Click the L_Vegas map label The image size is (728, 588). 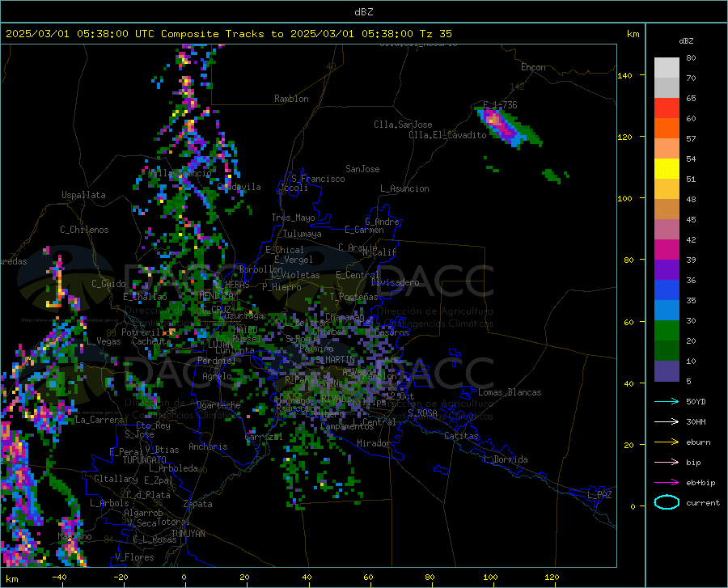[x=104, y=341]
